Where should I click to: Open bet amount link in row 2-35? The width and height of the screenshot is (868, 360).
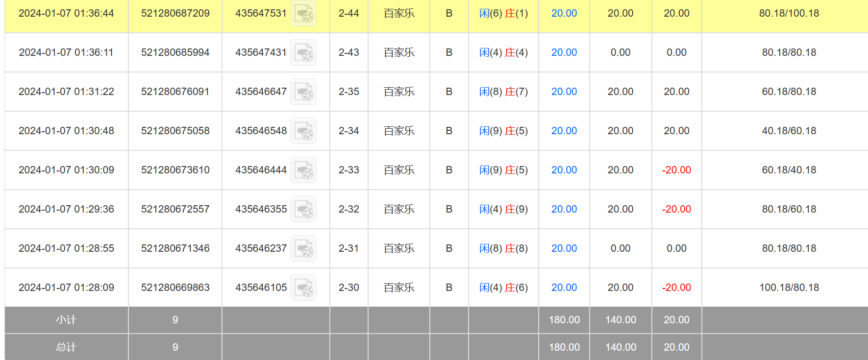tap(564, 92)
